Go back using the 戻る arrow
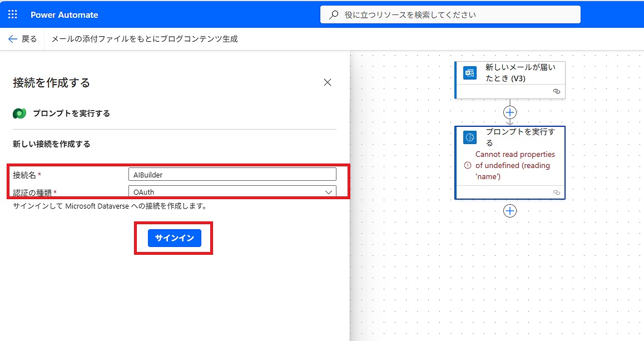This screenshot has height=341, width=644. [x=22, y=39]
